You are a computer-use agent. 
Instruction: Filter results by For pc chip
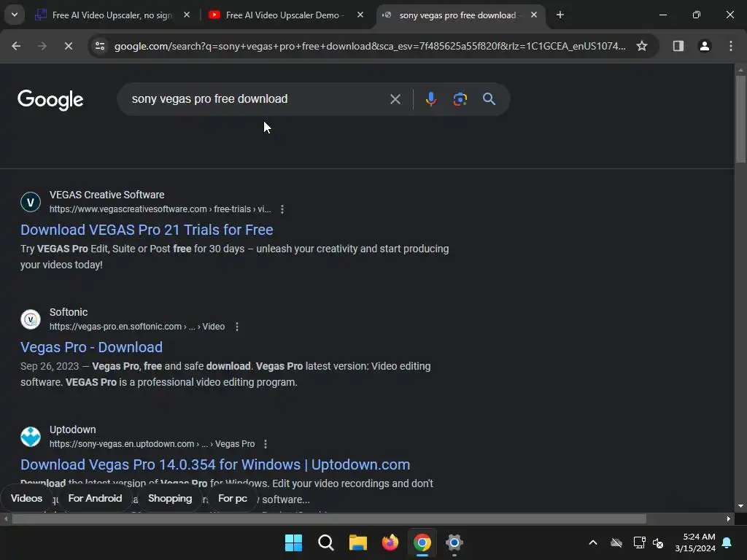[233, 498]
